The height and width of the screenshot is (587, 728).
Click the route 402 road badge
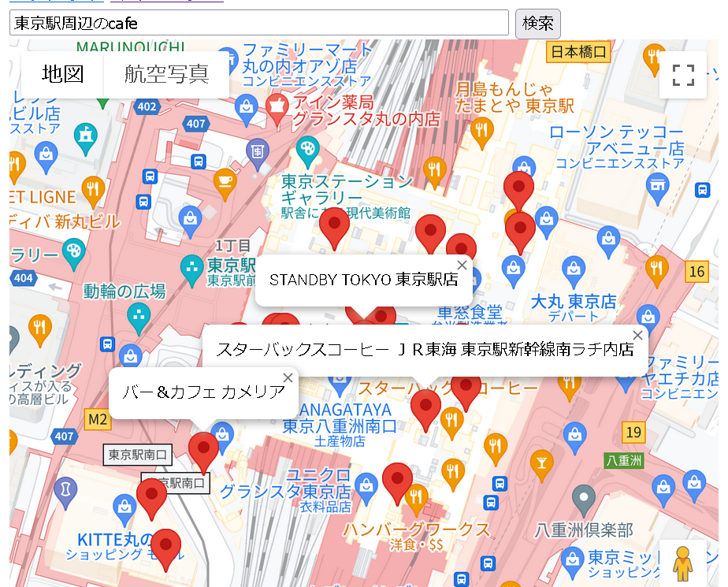pyautogui.click(x=147, y=107)
